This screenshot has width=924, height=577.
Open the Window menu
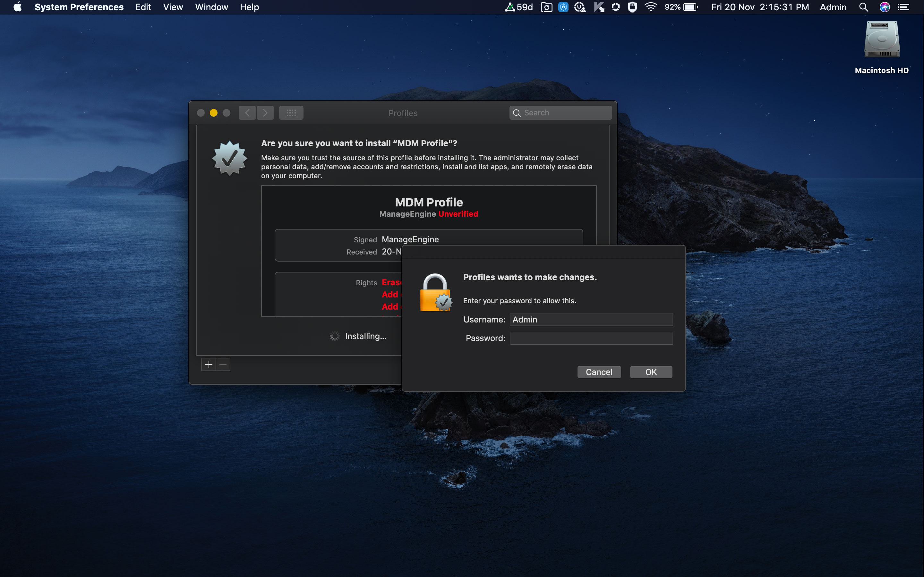(x=211, y=7)
